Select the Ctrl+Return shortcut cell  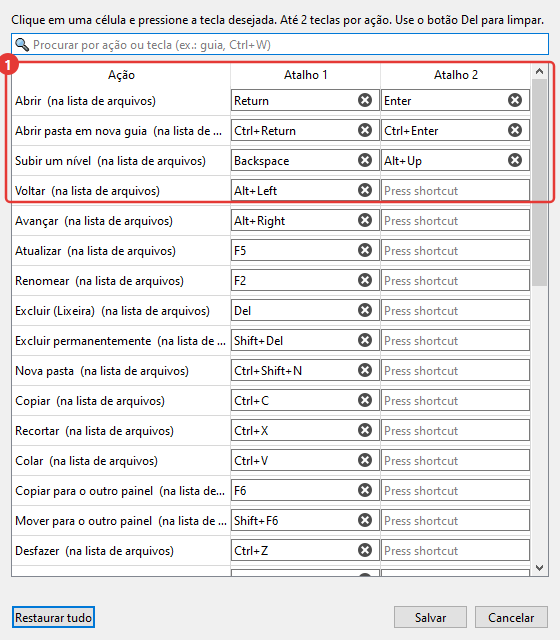click(x=305, y=131)
